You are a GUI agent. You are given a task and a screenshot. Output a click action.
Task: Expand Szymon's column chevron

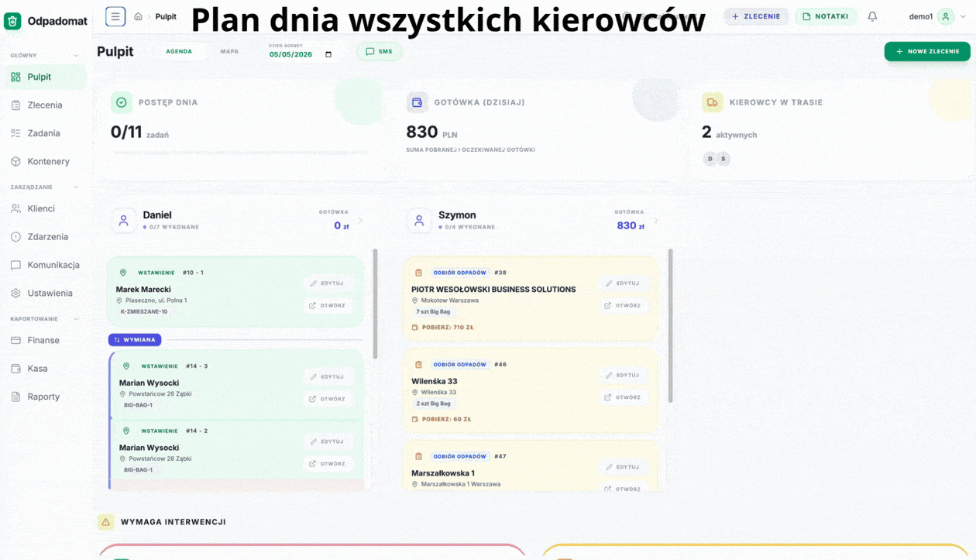pyautogui.click(x=656, y=221)
